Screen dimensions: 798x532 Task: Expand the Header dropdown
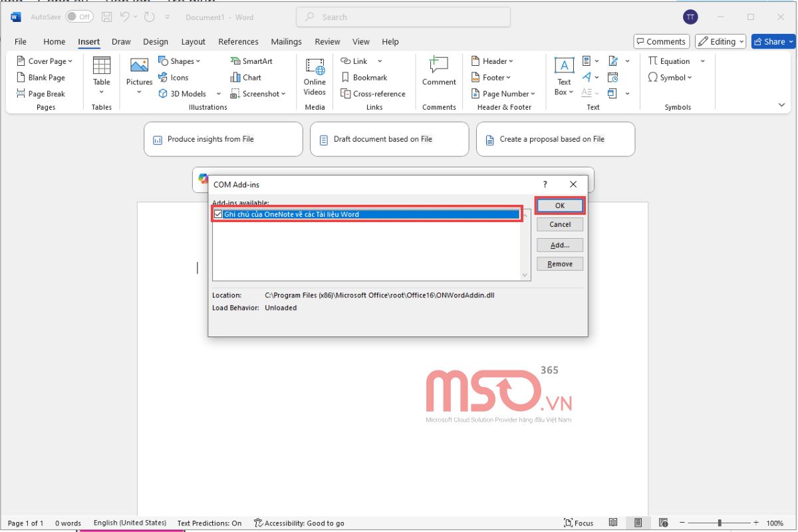point(511,61)
